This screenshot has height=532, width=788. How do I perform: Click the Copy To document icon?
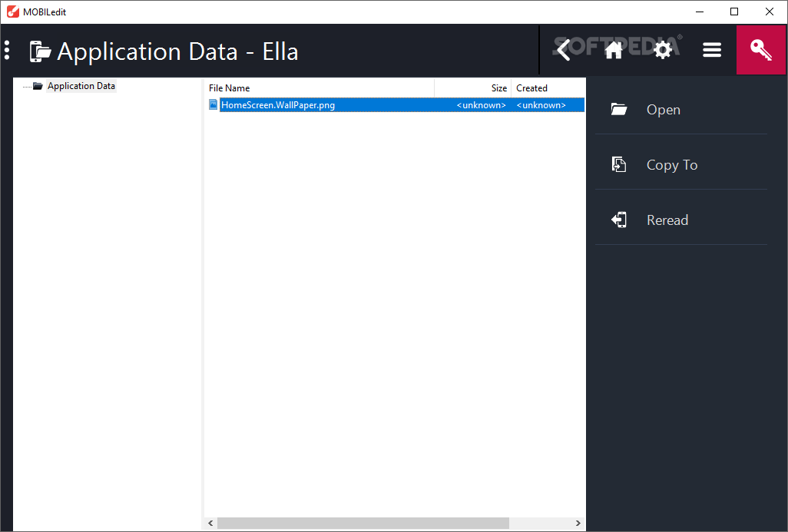[618, 164]
